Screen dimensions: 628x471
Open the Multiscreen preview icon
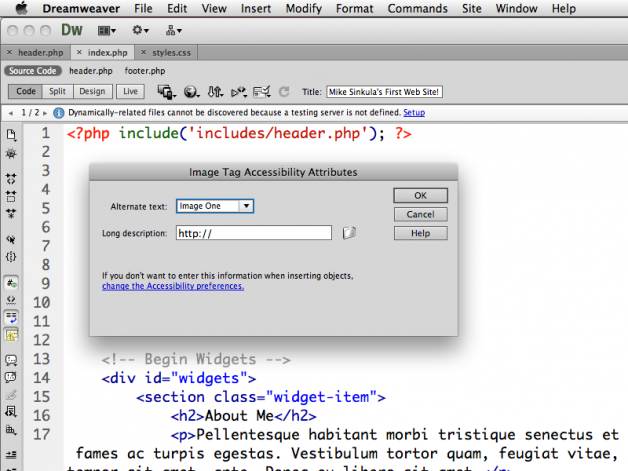pos(166,92)
